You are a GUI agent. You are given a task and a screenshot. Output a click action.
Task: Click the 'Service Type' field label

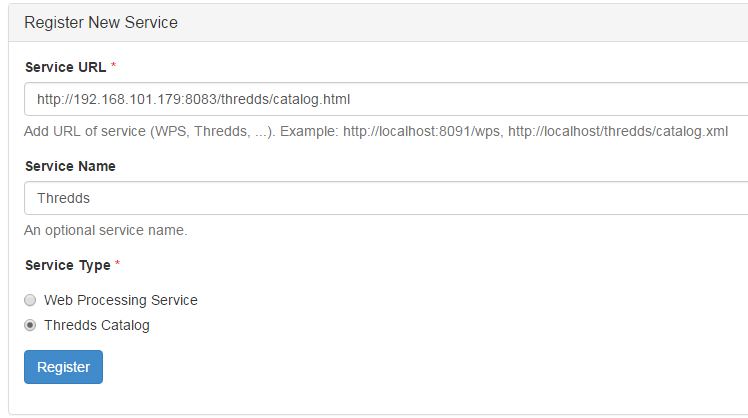(x=68, y=265)
